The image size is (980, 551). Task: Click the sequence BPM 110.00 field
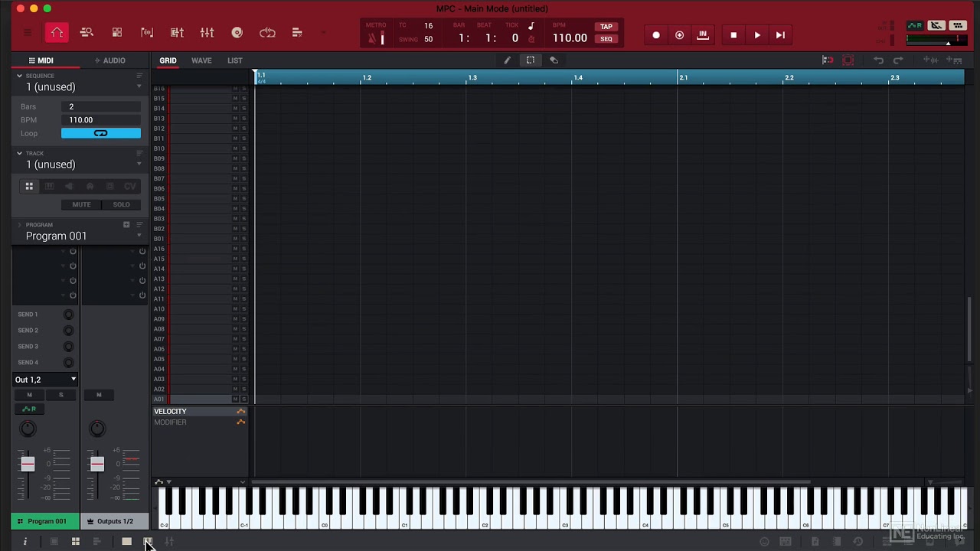101,120
